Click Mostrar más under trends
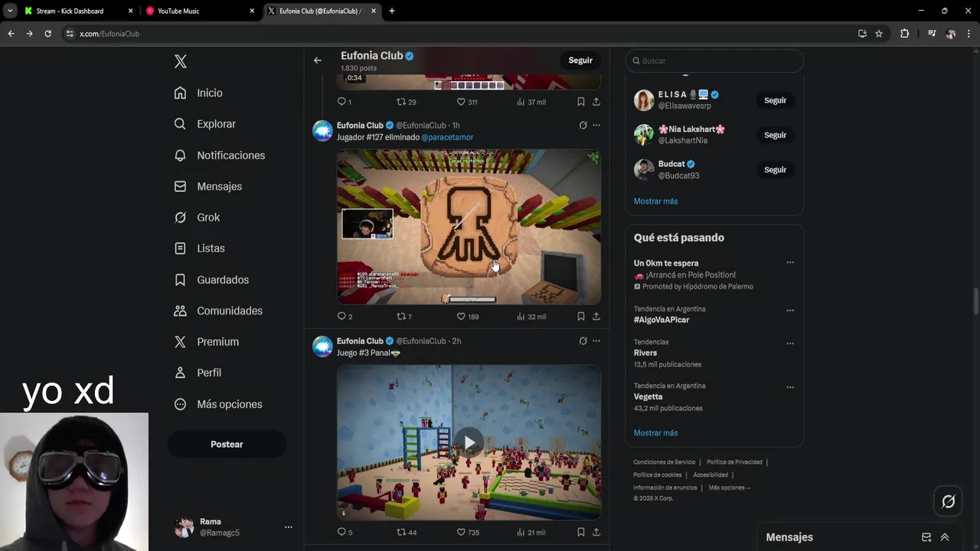 655,433
